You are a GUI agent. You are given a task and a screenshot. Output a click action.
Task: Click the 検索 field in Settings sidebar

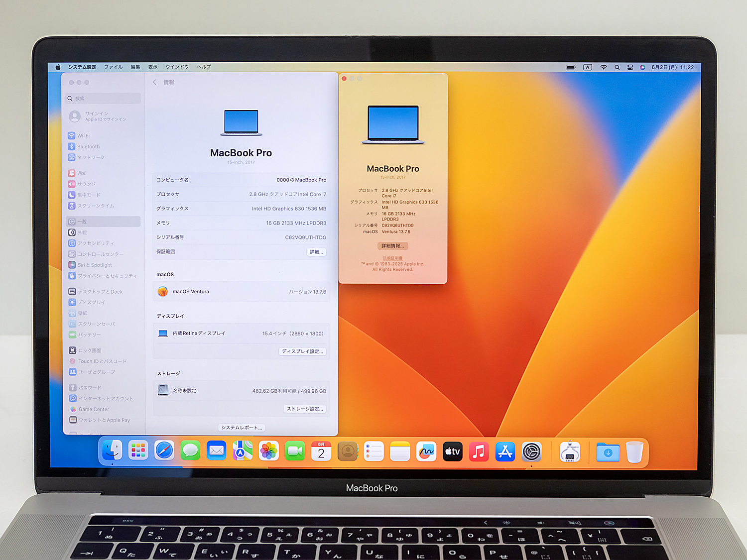pos(104,99)
